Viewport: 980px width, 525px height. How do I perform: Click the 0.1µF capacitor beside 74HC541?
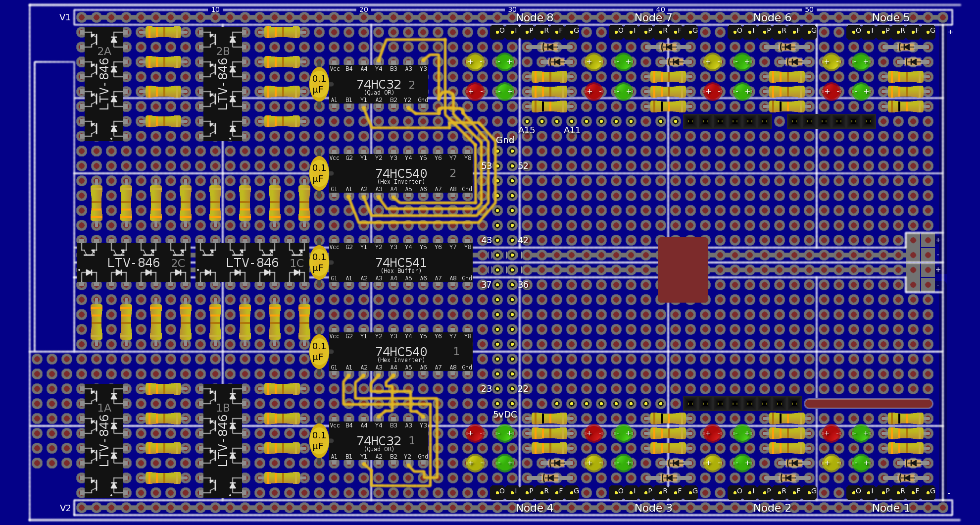pyautogui.click(x=319, y=262)
